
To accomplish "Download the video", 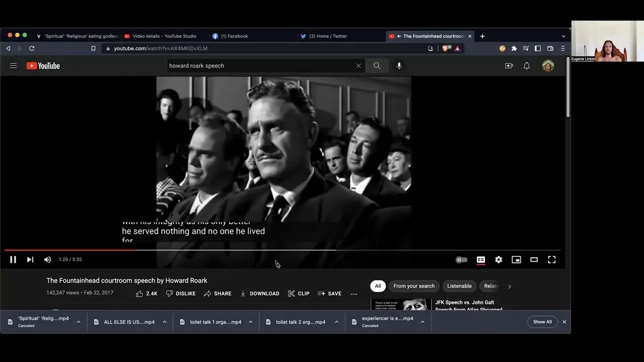I will (x=259, y=294).
